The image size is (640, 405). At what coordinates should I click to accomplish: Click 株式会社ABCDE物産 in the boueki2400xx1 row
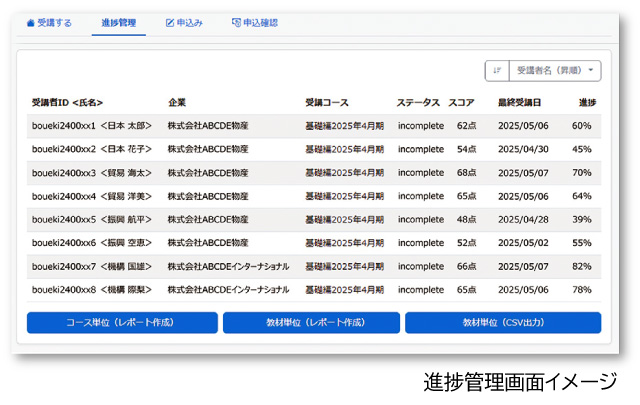coord(208,126)
